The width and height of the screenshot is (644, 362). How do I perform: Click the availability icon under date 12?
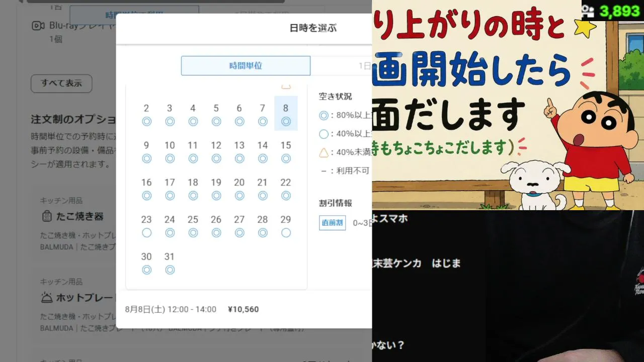[x=216, y=158]
